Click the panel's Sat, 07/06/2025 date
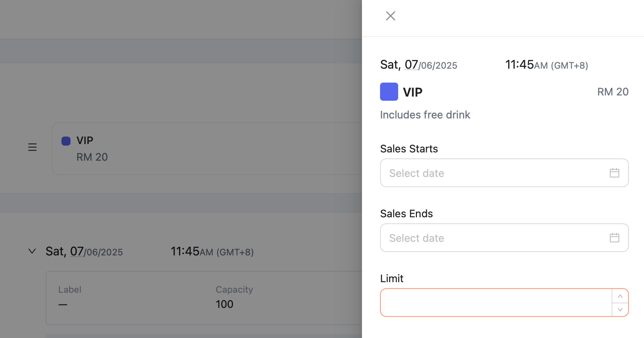 click(418, 65)
